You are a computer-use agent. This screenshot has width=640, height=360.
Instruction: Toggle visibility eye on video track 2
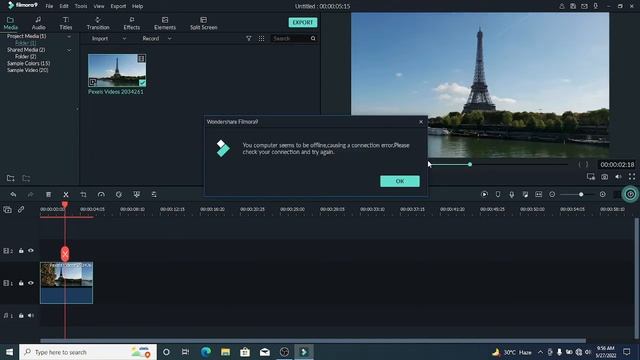point(31,251)
